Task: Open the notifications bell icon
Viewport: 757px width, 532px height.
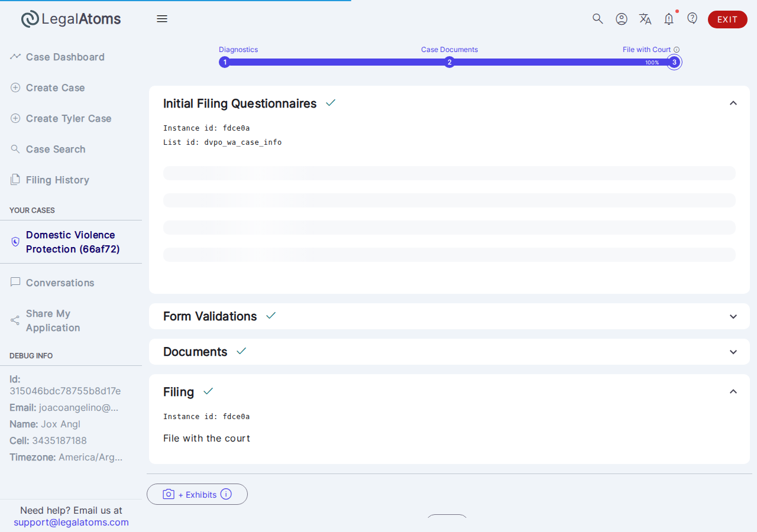Action: click(x=669, y=19)
